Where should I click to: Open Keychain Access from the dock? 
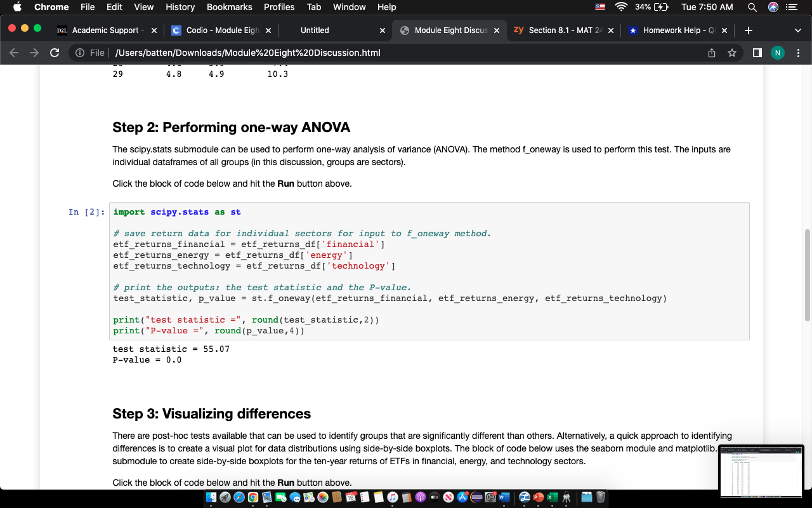(x=566, y=497)
